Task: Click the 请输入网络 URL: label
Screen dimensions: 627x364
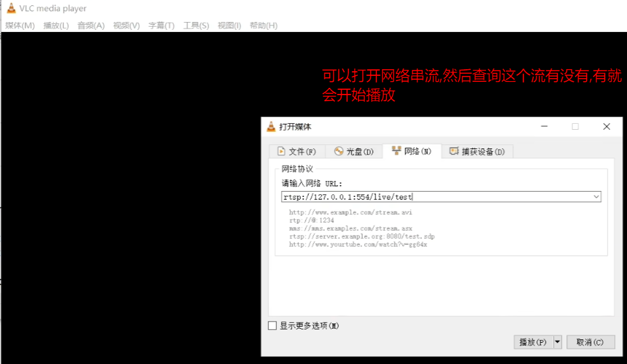Action: [312, 184]
